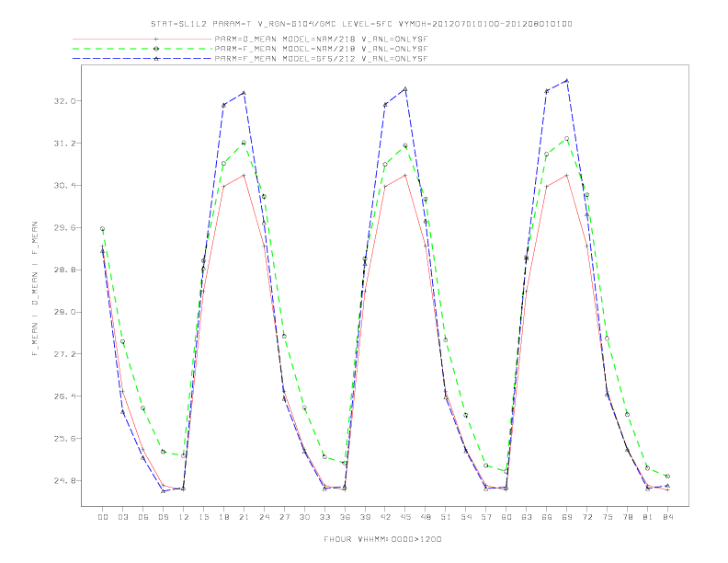Image resolution: width=728 pixels, height=563 pixels.
Task: Click the x-axis tick label 27
Action: click(x=284, y=517)
